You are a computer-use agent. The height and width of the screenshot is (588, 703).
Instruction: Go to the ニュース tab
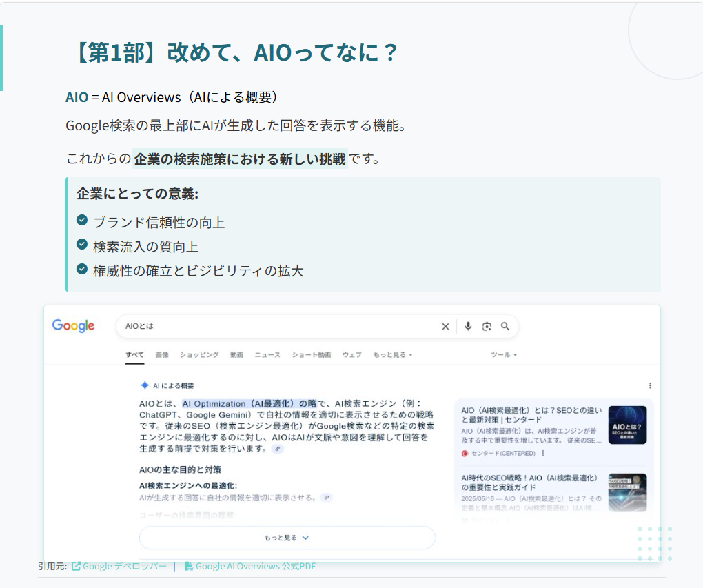pos(267,355)
